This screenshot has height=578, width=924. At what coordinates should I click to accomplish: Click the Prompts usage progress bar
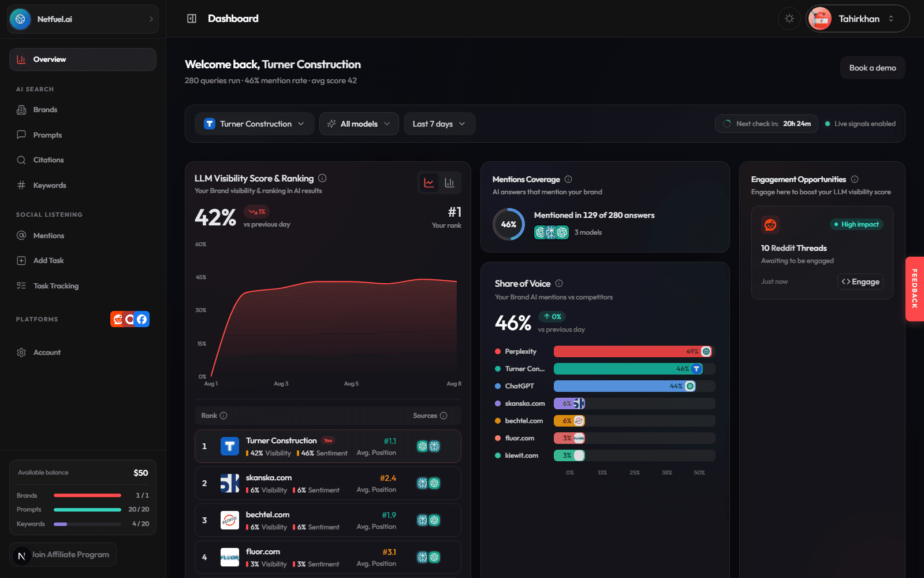tap(87, 510)
